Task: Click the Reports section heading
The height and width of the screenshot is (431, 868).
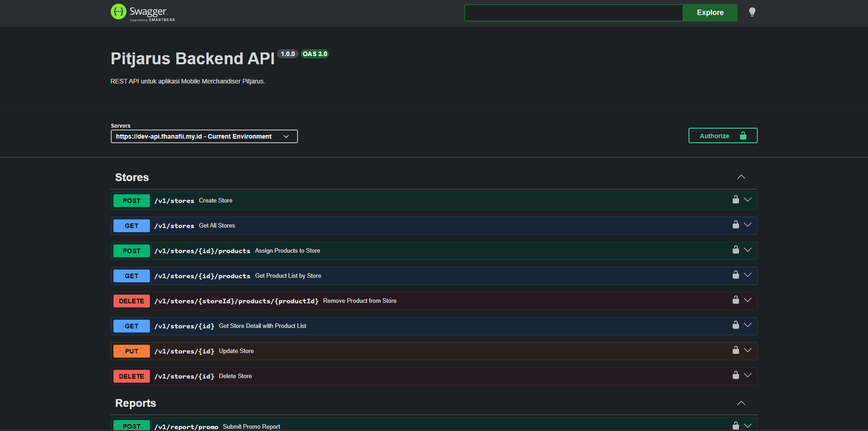Action: tap(136, 403)
